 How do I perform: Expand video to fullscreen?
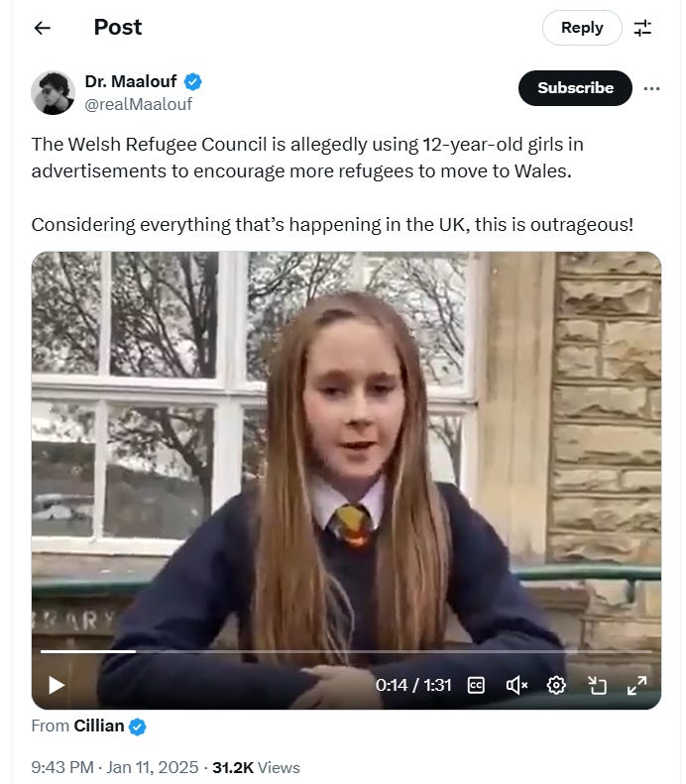pos(637,685)
